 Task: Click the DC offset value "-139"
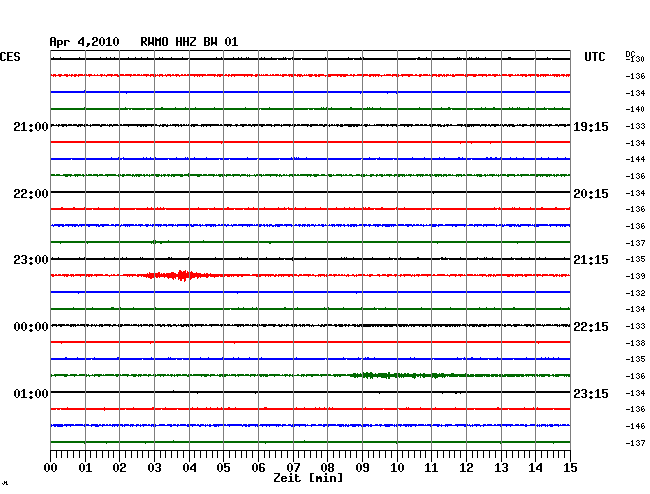tap(635, 276)
